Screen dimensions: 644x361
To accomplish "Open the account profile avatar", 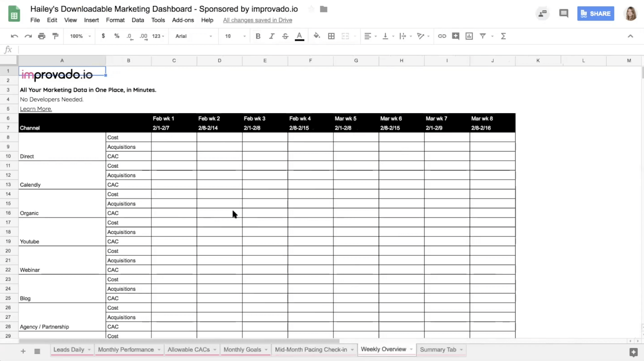I will click(x=630, y=13).
